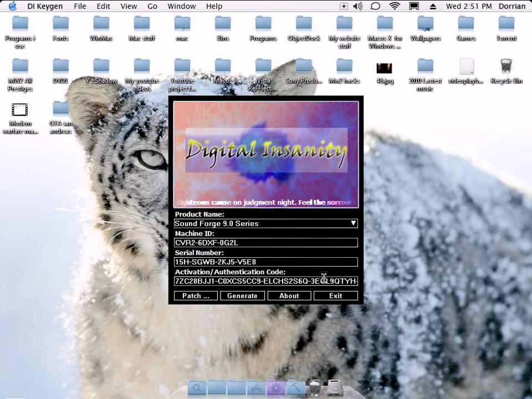The width and height of the screenshot is (532, 399).
Task: Open the About button in keygen
Action: (x=289, y=296)
